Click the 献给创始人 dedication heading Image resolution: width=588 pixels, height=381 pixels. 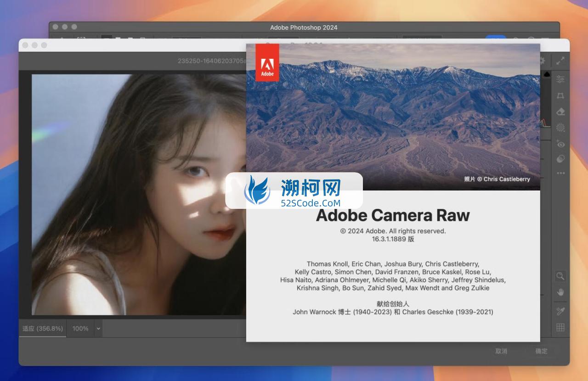(x=393, y=304)
